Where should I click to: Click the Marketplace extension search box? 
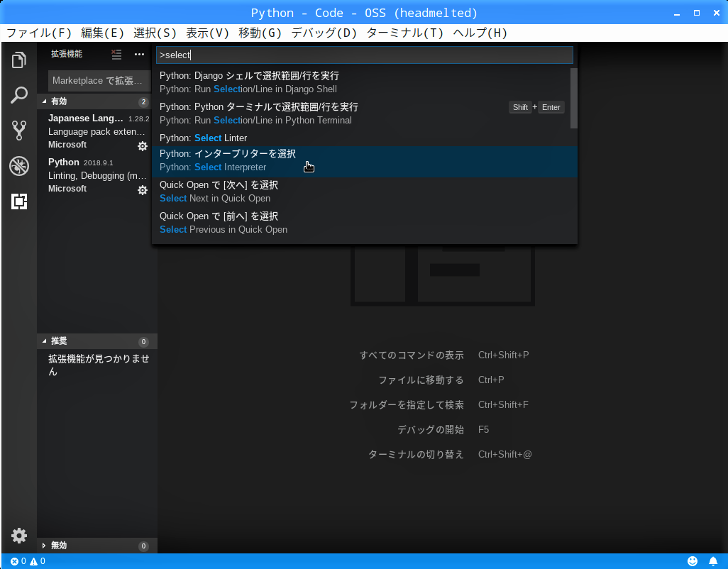point(99,80)
